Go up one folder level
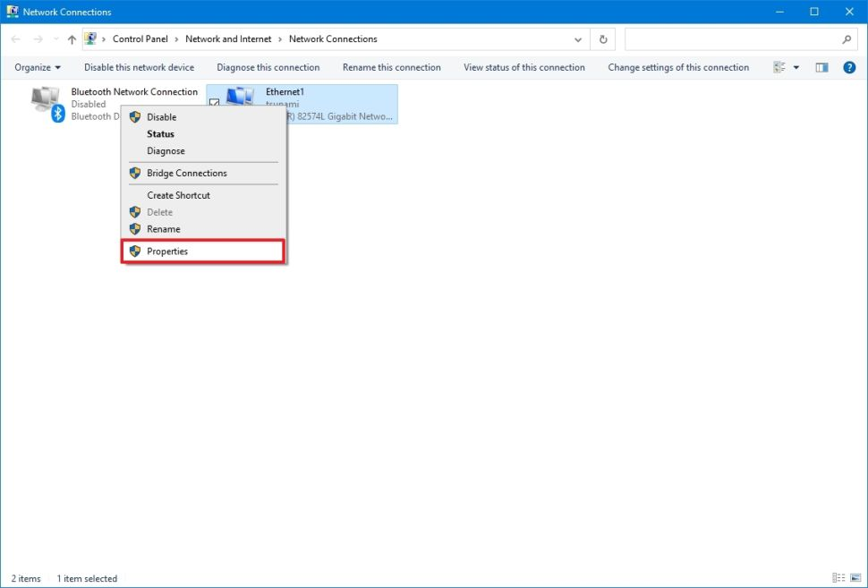Screen dimensions: 868x588 coord(72,38)
